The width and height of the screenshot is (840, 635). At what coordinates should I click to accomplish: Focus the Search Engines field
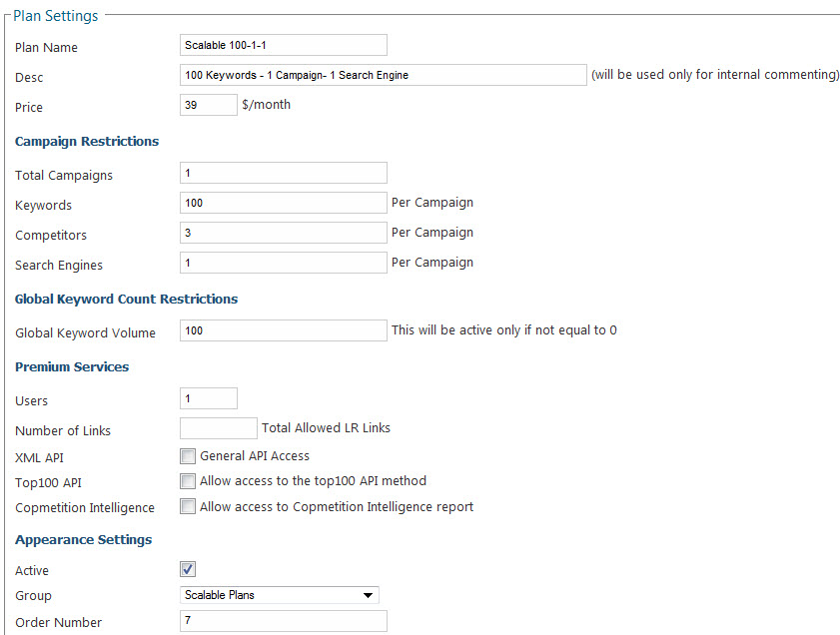(283, 263)
